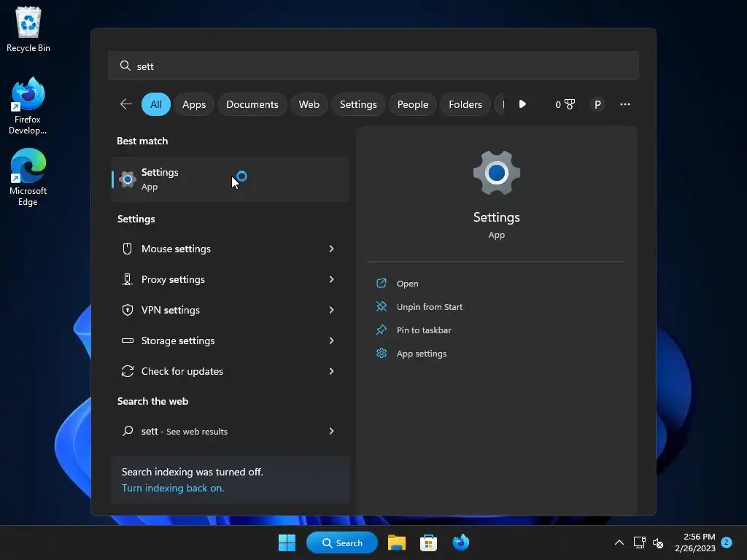
Task: Expand Mouse settings chevron
Action: [331, 249]
